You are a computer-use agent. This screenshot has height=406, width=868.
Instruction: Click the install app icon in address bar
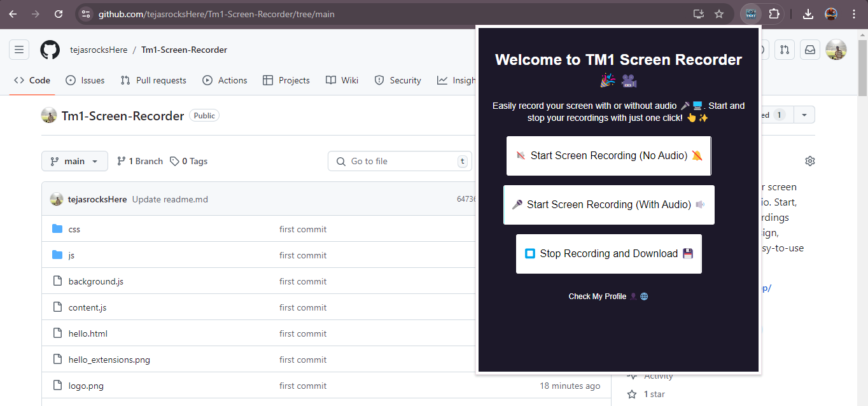point(699,14)
